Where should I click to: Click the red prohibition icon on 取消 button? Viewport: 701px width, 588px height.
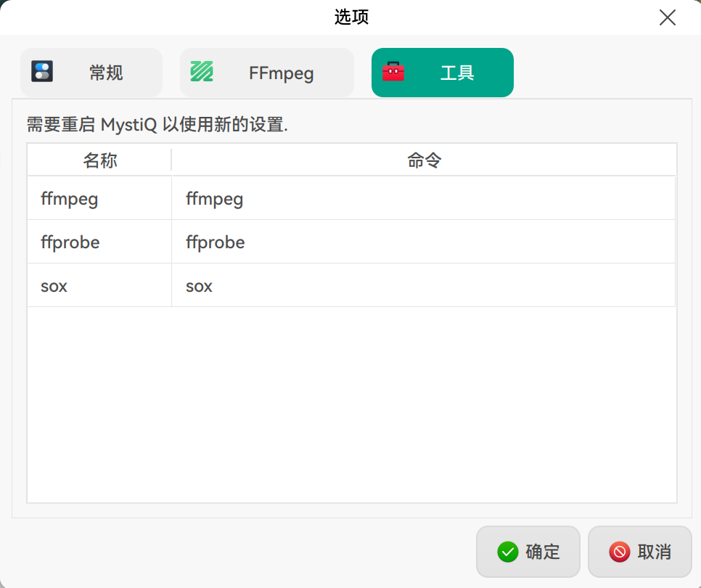(620, 552)
